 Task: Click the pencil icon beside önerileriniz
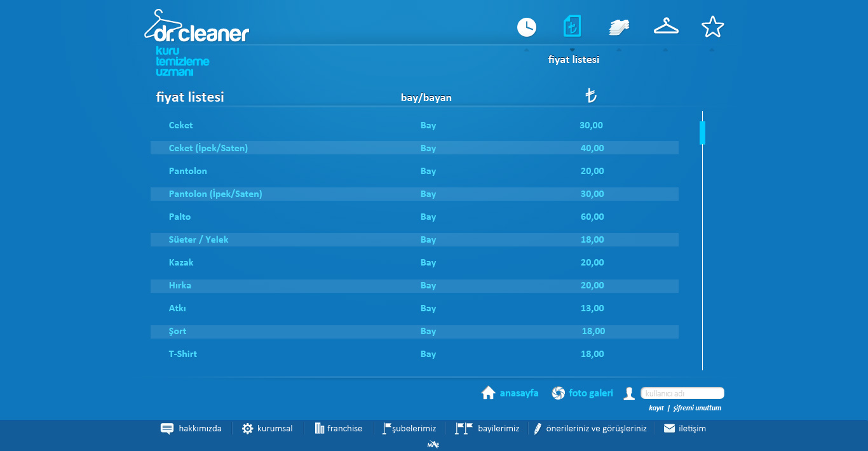[x=538, y=429]
